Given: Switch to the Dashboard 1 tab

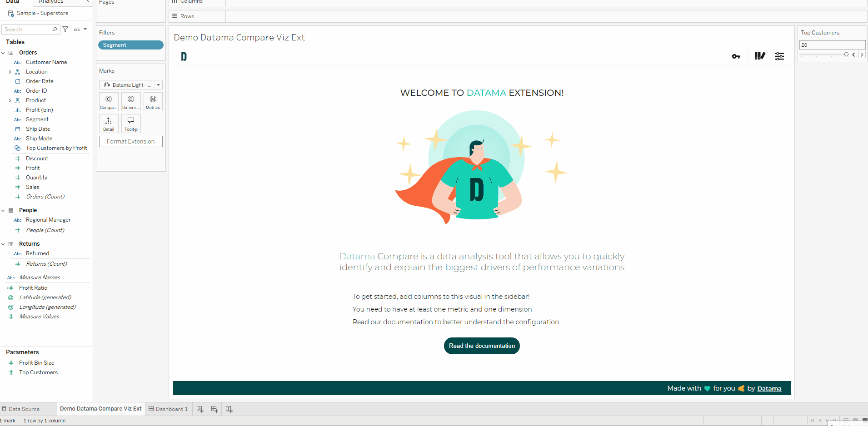Looking at the screenshot, I should click(168, 409).
